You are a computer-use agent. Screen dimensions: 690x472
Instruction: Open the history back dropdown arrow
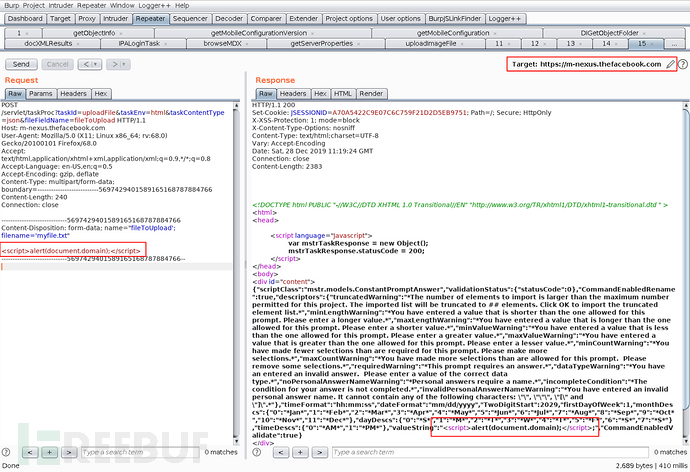coord(95,64)
